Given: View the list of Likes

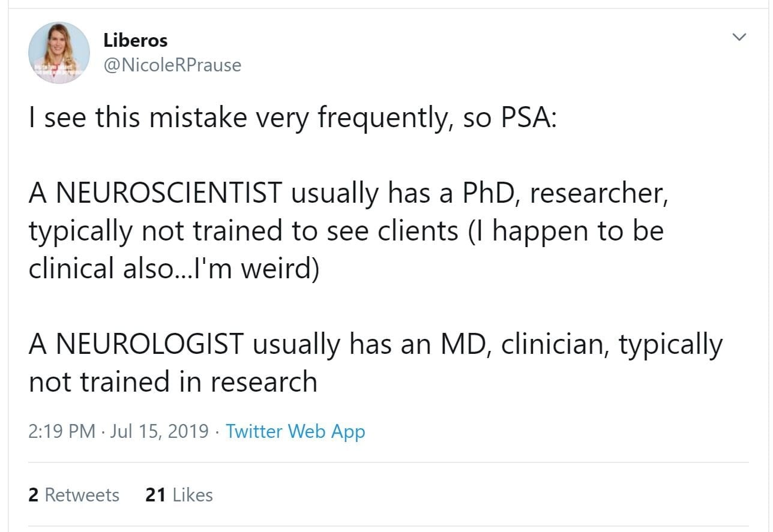Looking at the screenshot, I should coord(192,495).
